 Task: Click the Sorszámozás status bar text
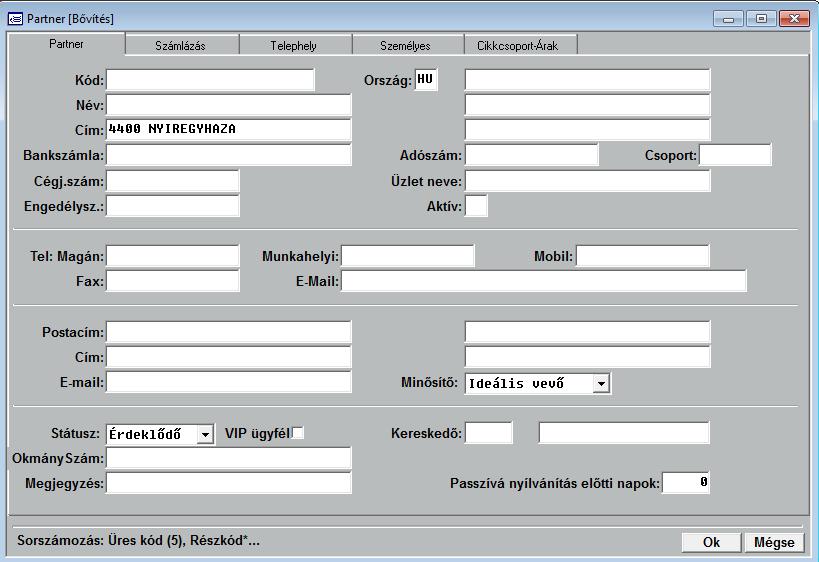point(138,540)
